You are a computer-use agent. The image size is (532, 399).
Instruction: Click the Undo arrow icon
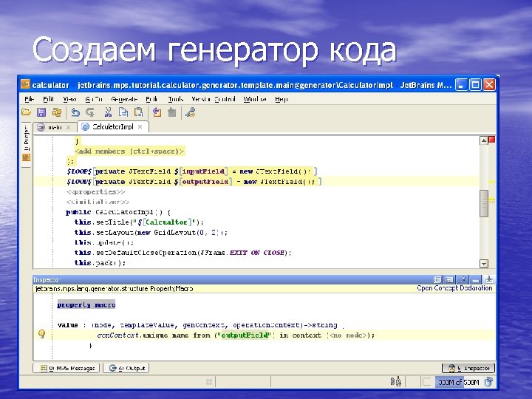(75, 112)
